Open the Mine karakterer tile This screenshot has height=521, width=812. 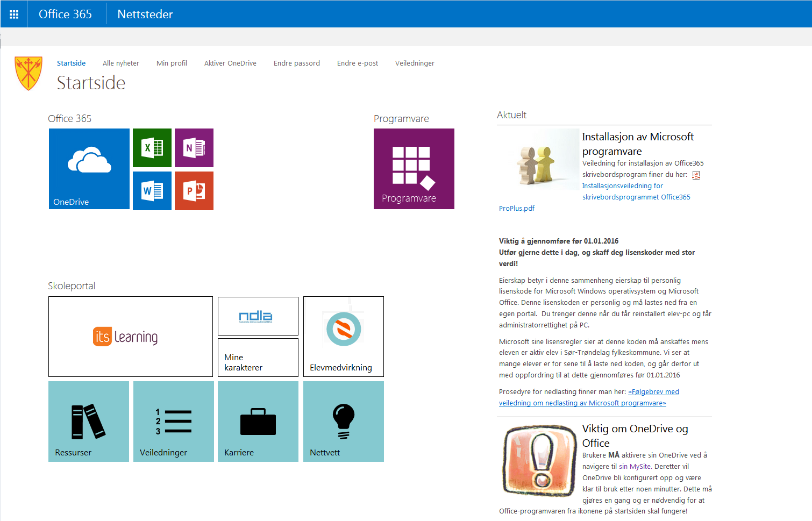(x=258, y=358)
